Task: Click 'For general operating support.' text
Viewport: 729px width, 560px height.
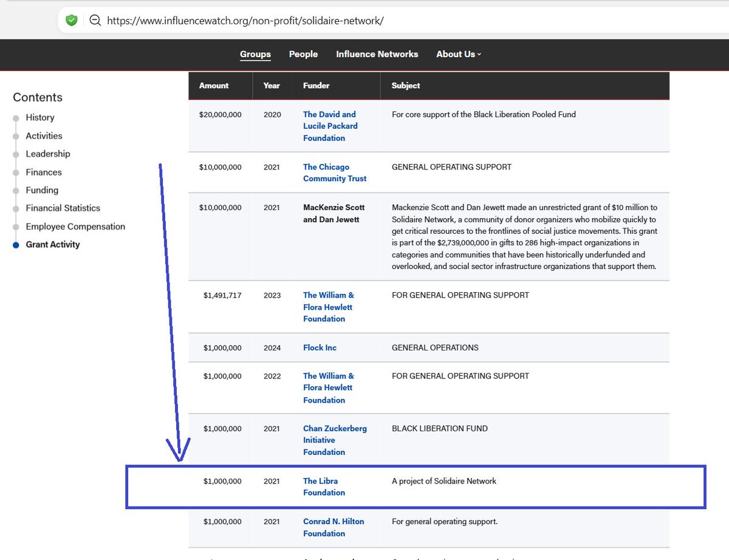Action: pyautogui.click(x=445, y=521)
